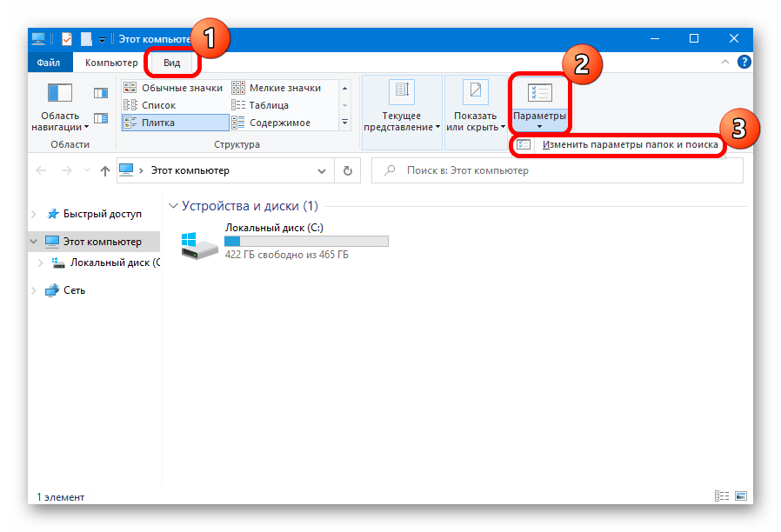781x532 pixels.
Task: Collapse the ribbon with the chevron
Action: [725, 63]
